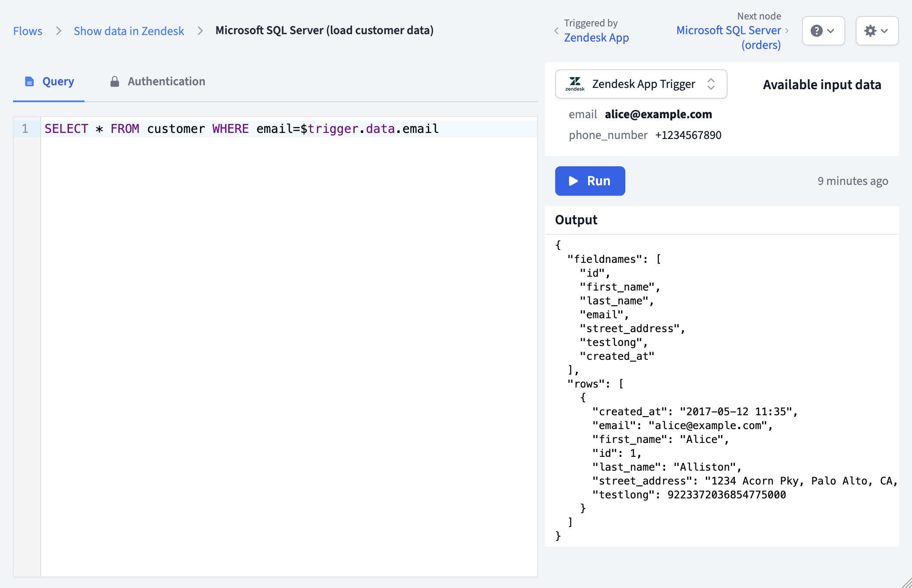Viewport: 912px width, 588px height.
Task: Click the phone_number input field label
Action: [608, 135]
